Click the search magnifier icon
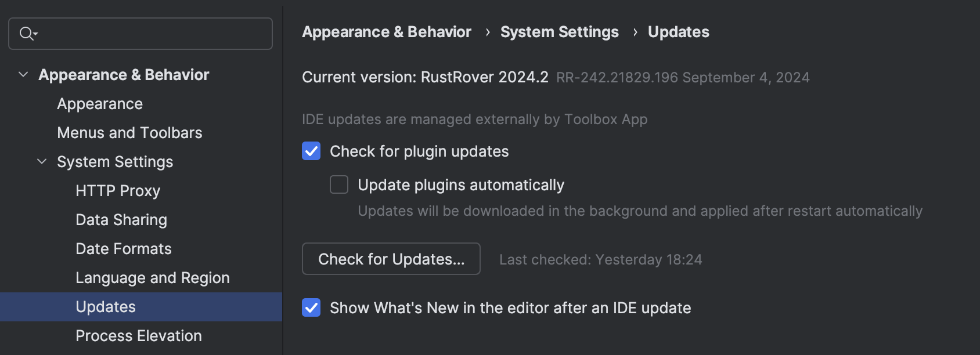Viewport: 980px width, 355px height. point(24,34)
